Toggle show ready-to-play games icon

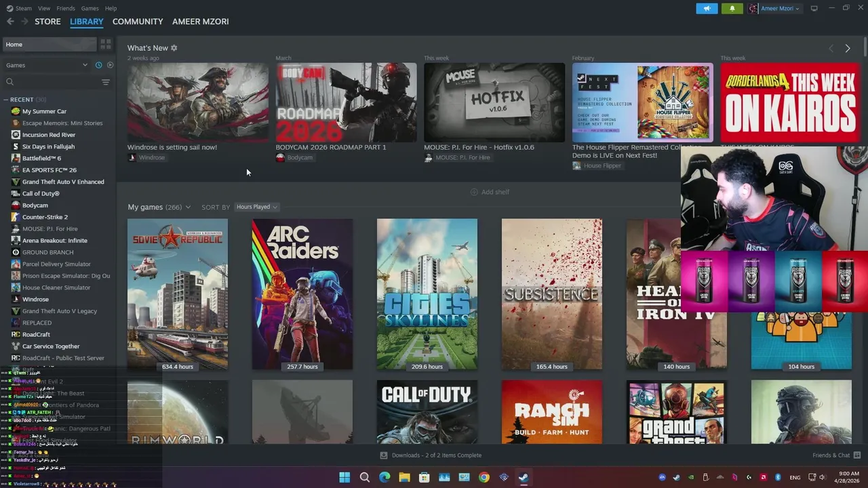coord(110,65)
